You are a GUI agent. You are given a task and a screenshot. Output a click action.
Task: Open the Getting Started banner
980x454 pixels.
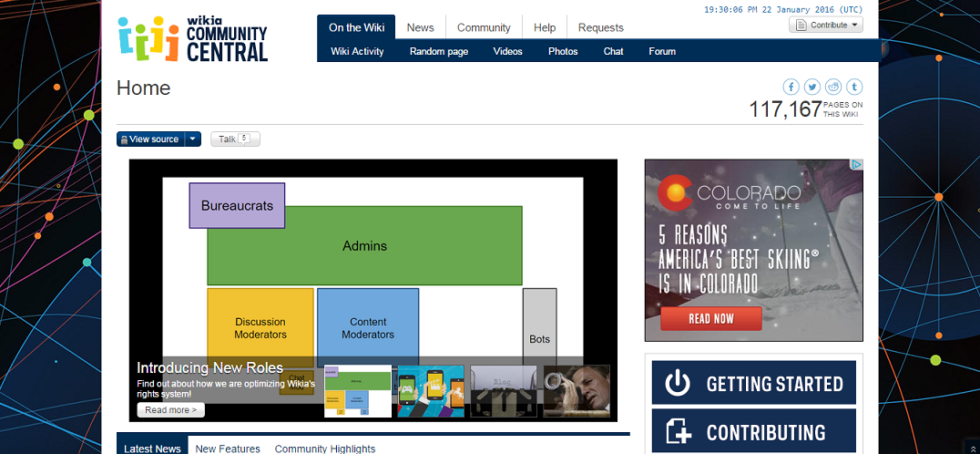tap(754, 383)
